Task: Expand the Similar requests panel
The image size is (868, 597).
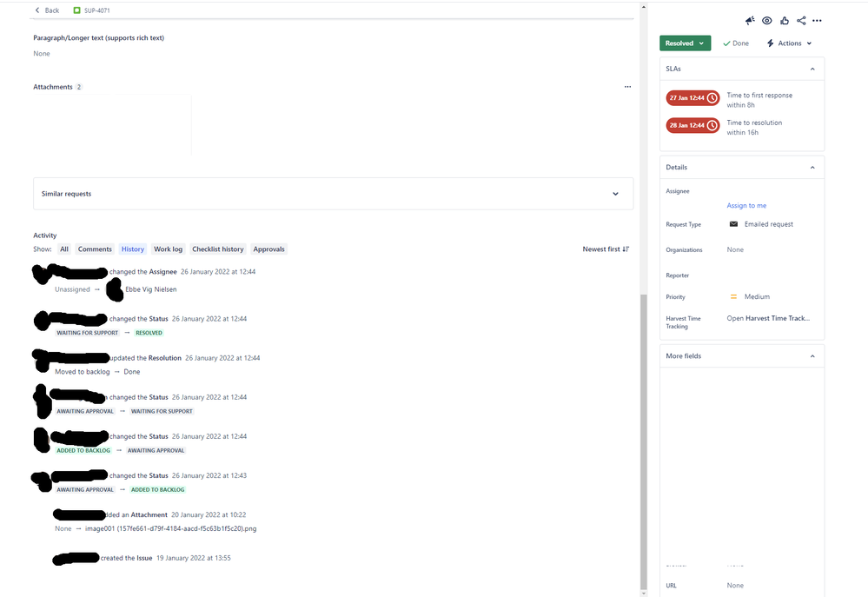Action: point(615,193)
